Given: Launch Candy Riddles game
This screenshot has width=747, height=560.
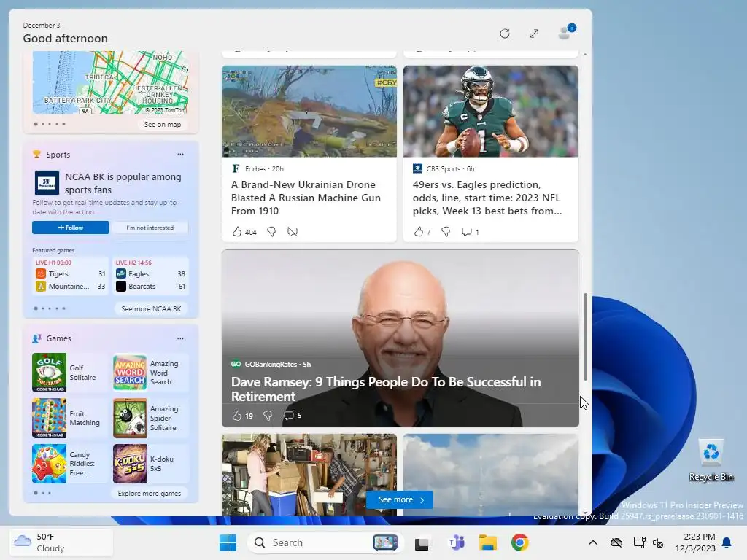Looking at the screenshot, I should [x=69, y=464].
